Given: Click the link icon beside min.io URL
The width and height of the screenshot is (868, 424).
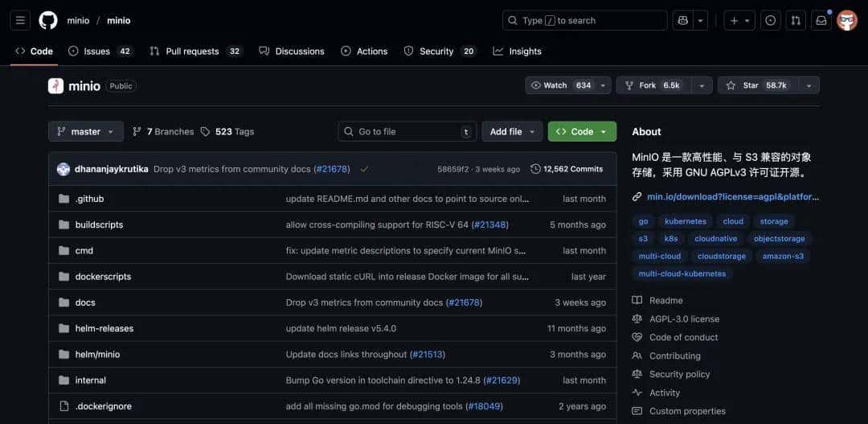Looking at the screenshot, I should pos(637,196).
